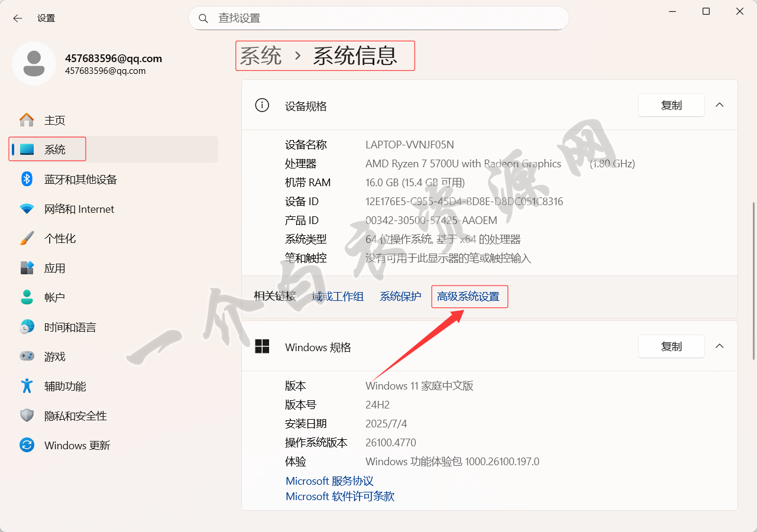Go back with the arrow icon
This screenshot has width=757, height=532.
17,18
